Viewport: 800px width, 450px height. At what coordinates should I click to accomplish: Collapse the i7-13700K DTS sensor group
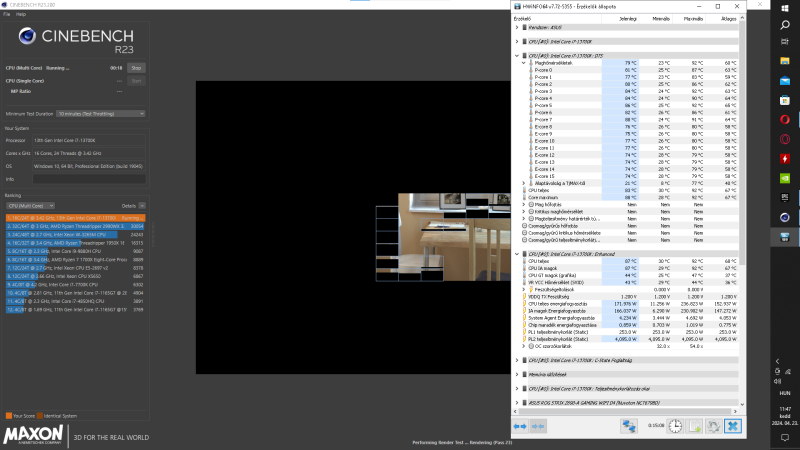[x=517, y=56]
